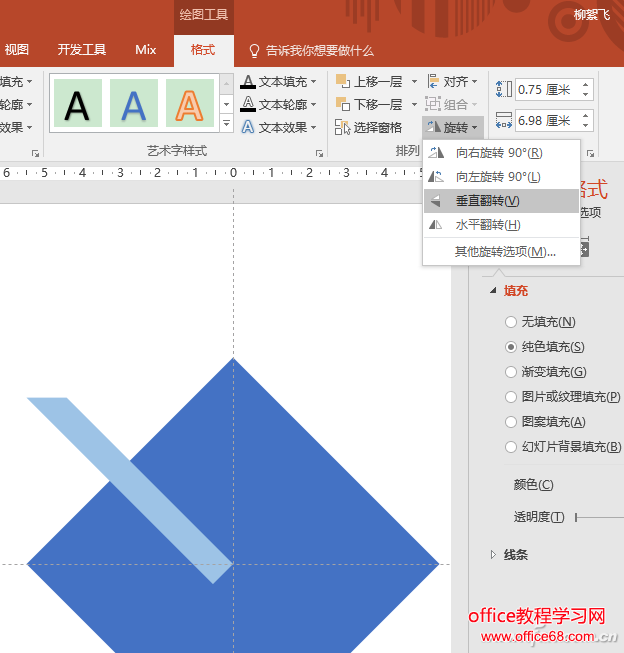The width and height of the screenshot is (624, 653).
Task: Switch to the Developer Tools (开发工具) tab
Action: 82,50
